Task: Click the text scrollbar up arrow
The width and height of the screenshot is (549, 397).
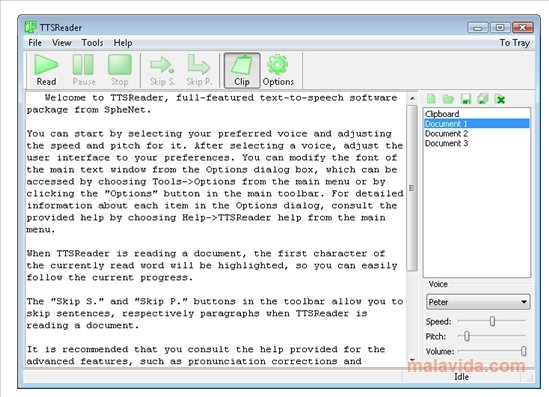Action: pyautogui.click(x=412, y=98)
